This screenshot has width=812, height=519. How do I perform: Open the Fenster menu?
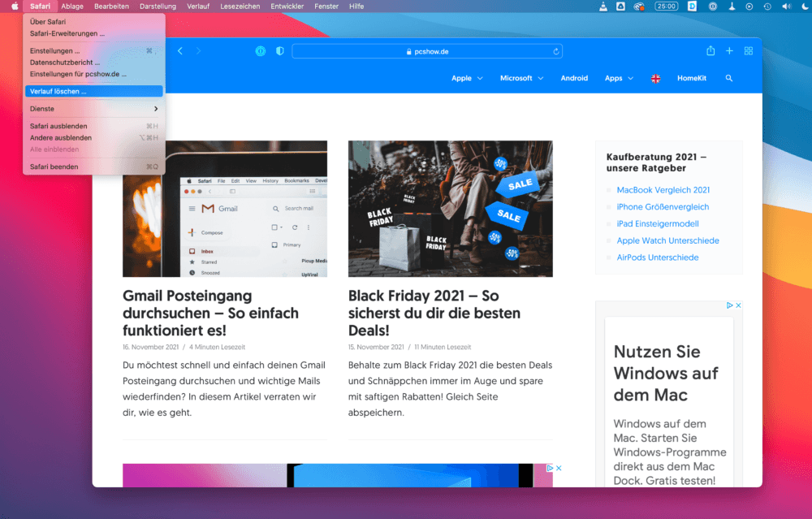click(x=326, y=6)
